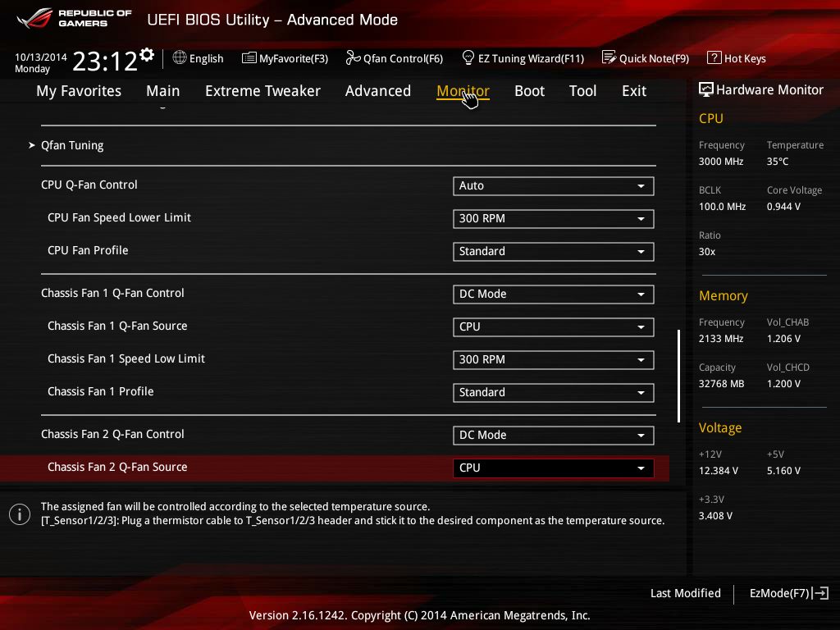Select the CPU Fan Profile label
Screen dimensions: 840x630
(88, 250)
